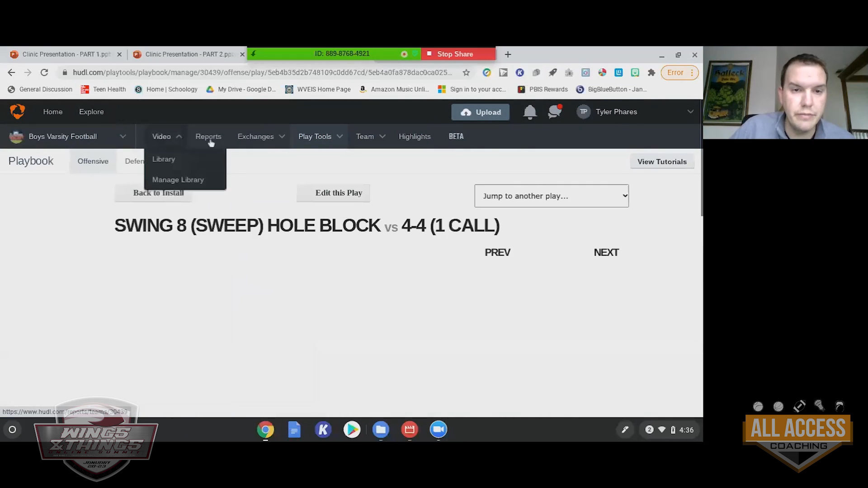Go to the NEXT play

[606, 253]
